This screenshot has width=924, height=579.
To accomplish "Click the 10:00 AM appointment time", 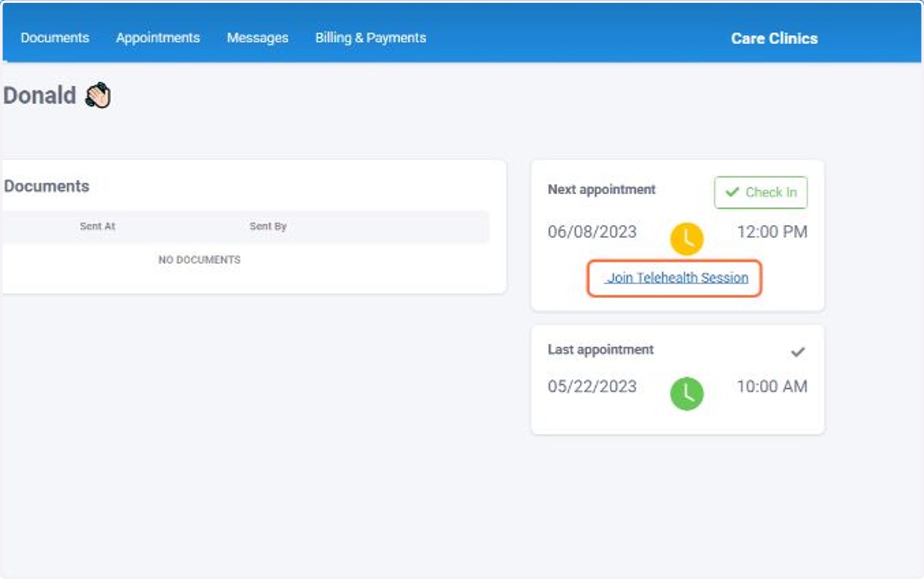I will click(772, 386).
